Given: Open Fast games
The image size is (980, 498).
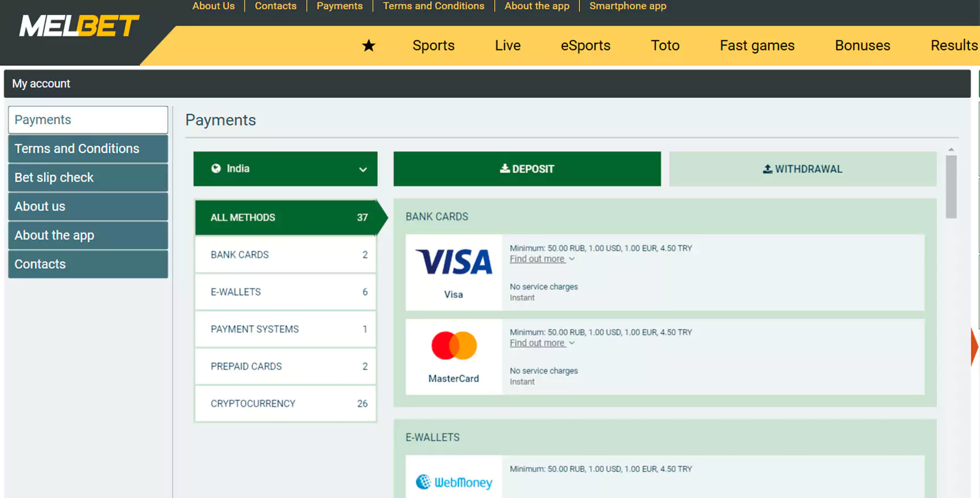Looking at the screenshot, I should click(757, 45).
